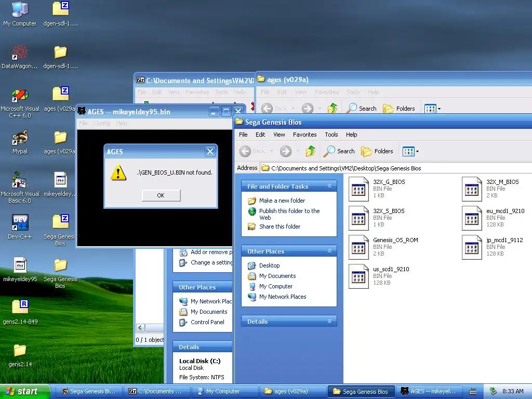
Task: Toggle Folders pane in Sega Genesis Bios
Action: [x=377, y=151]
